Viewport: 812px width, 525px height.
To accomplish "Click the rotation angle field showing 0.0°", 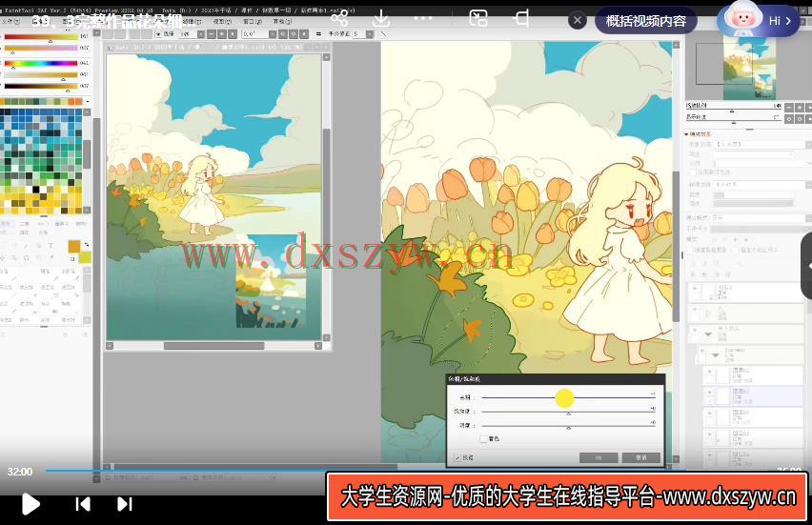I will [x=254, y=33].
